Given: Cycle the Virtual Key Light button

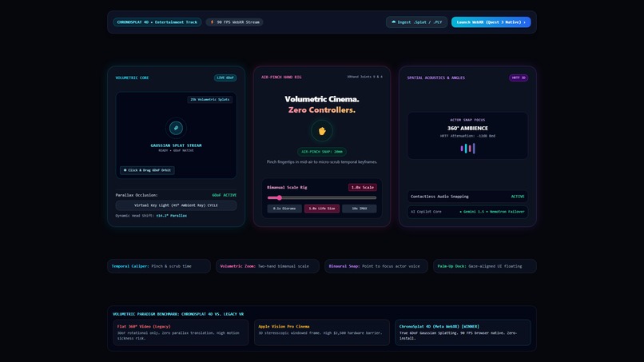Looking at the screenshot, I should pos(177,205).
